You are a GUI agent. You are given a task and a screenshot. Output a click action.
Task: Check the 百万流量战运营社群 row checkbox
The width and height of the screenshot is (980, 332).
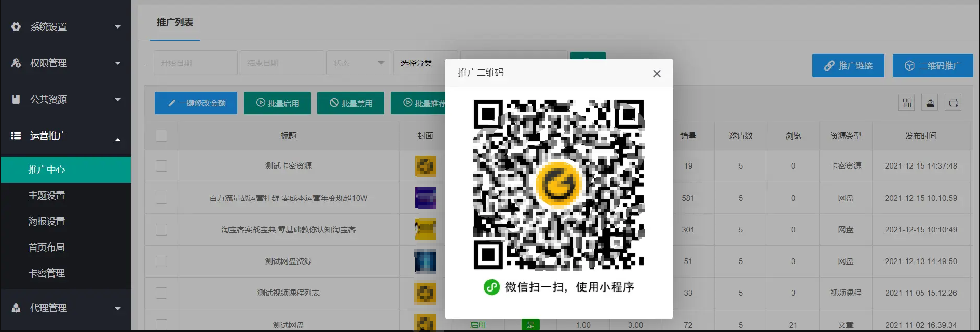161,198
